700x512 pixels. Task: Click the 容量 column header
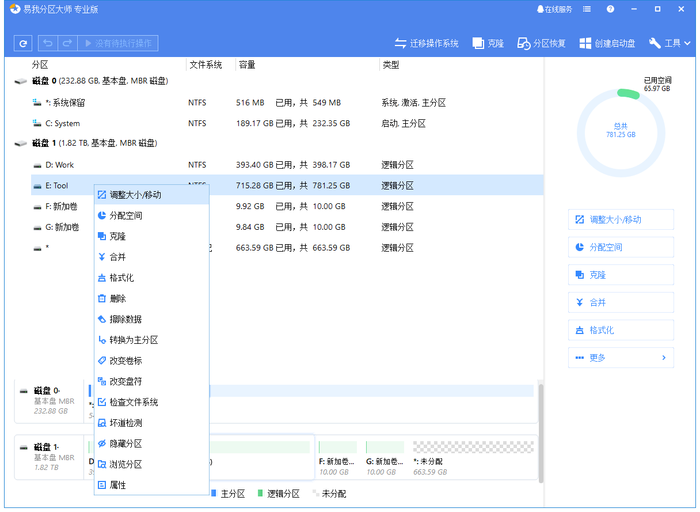pos(247,65)
